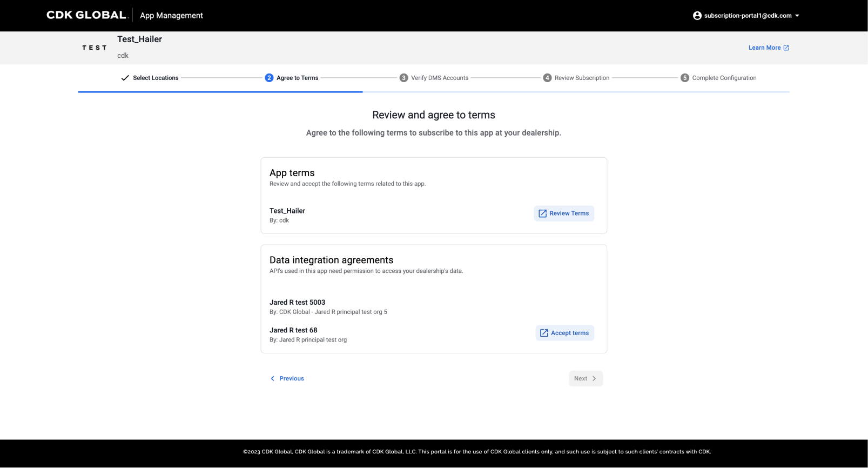This screenshot has width=868, height=468.
Task: Click the Test_Hailer name under App terms
Action: [287, 211]
